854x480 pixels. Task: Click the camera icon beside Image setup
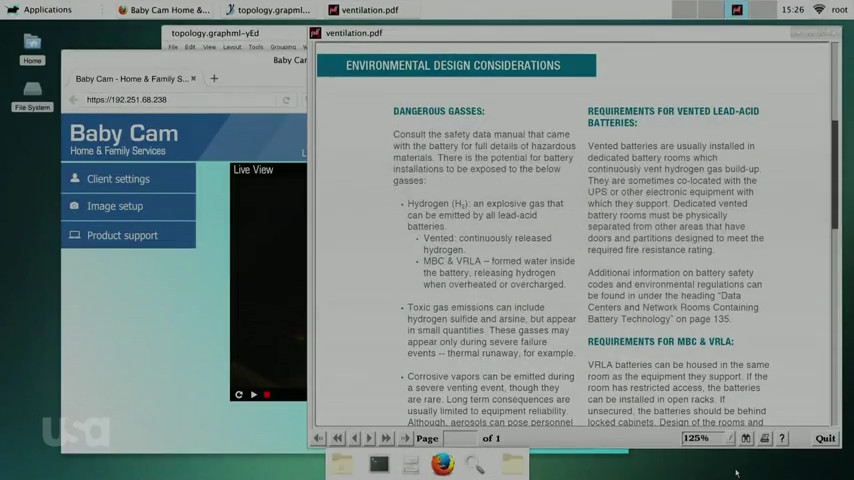point(75,206)
